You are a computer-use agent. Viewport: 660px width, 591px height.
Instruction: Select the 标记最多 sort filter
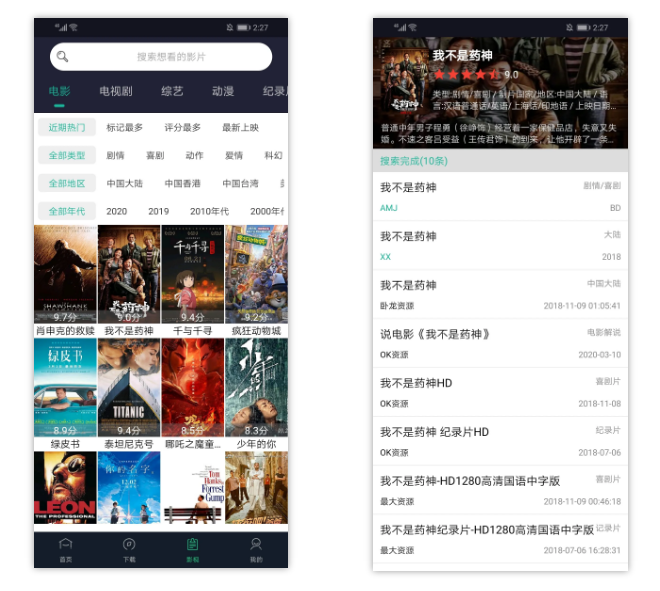point(125,128)
